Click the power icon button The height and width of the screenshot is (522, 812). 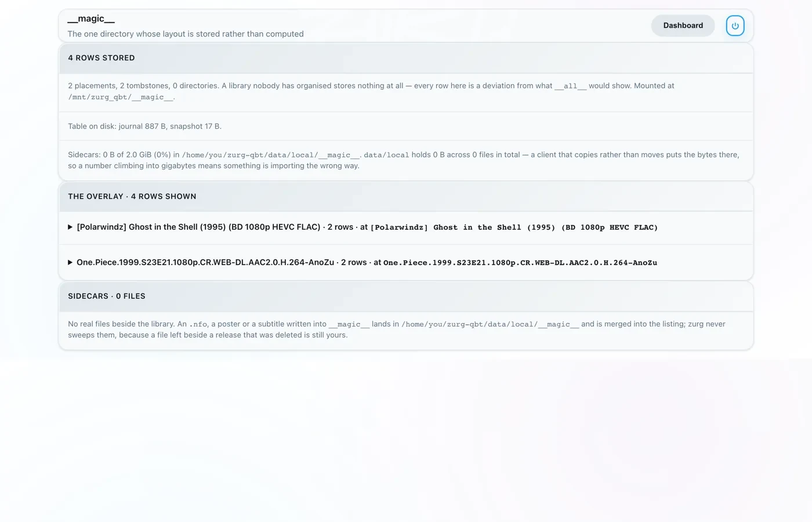click(x=735, y=26)
